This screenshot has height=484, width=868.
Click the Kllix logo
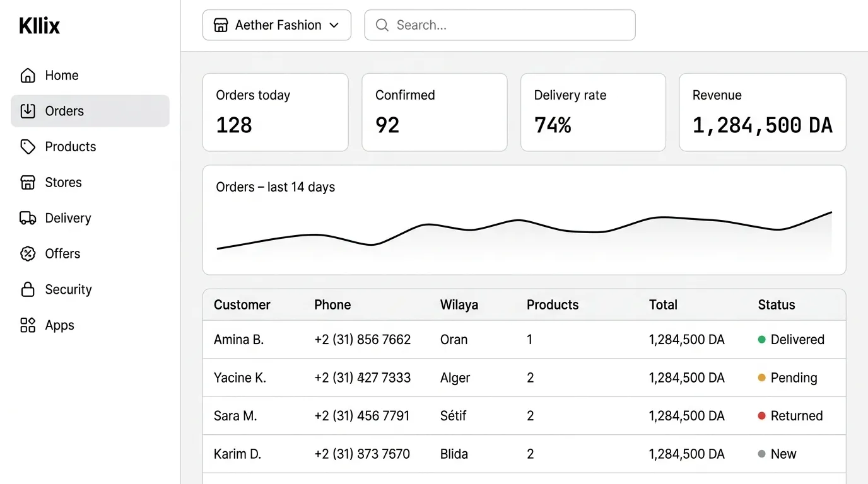coord(40,26)
